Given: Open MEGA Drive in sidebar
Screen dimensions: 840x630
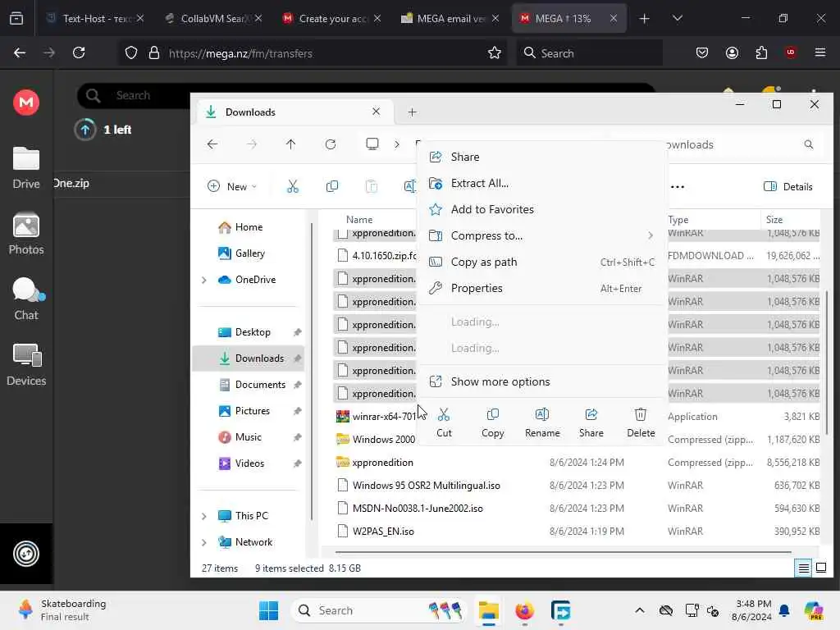Looking at the screenshot, I should point(25,167).
